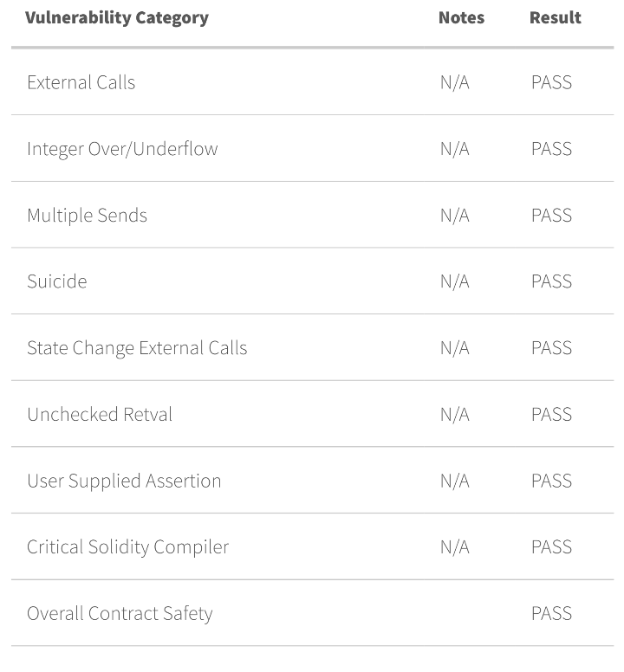Click the Result column header
The image size is (624, 672).
(x=556, y=17)
